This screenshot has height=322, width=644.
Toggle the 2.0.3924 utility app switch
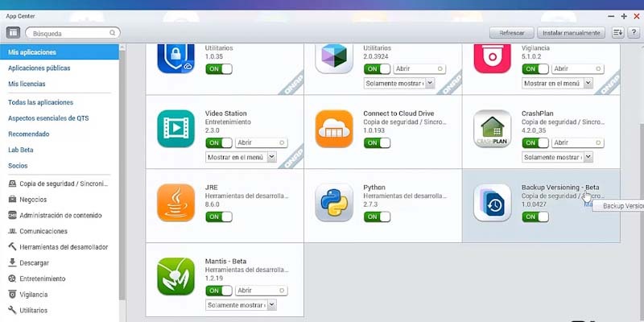[x=377, y=69]
